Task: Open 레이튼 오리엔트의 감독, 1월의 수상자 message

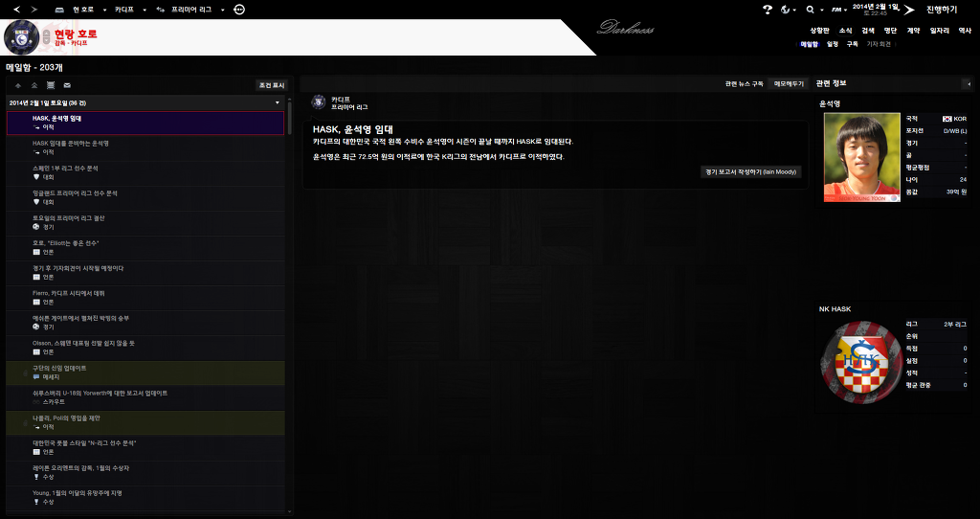Action: (x=145, y=473)
